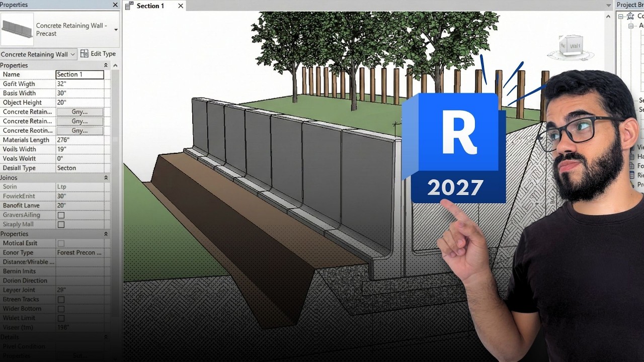This screenshot has width=644, height=362.
Task: Click the Properties palette scroll-up arrow
Action: [x=115, y=66]
